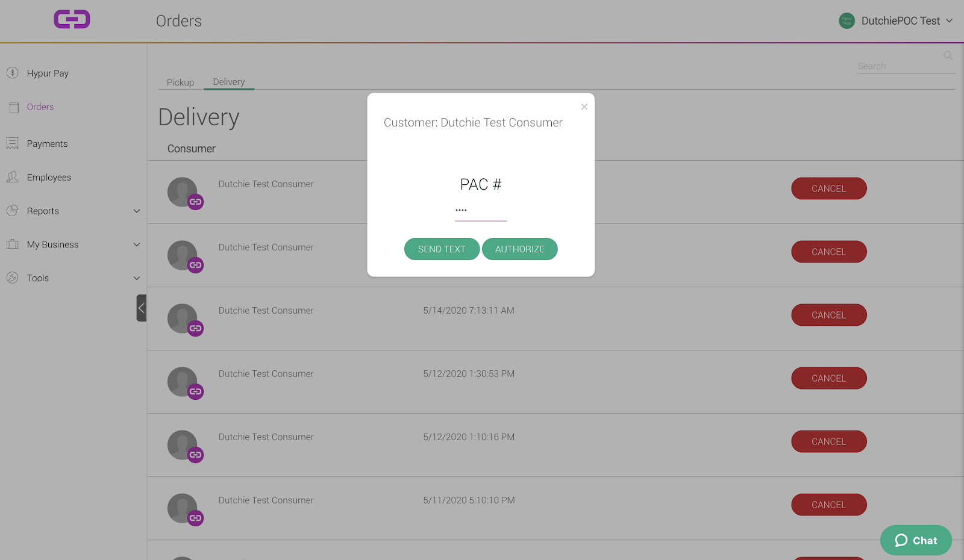Click the Search field
Image resolution: width=964 pixels, height=560 pixels.
(906, 66)
